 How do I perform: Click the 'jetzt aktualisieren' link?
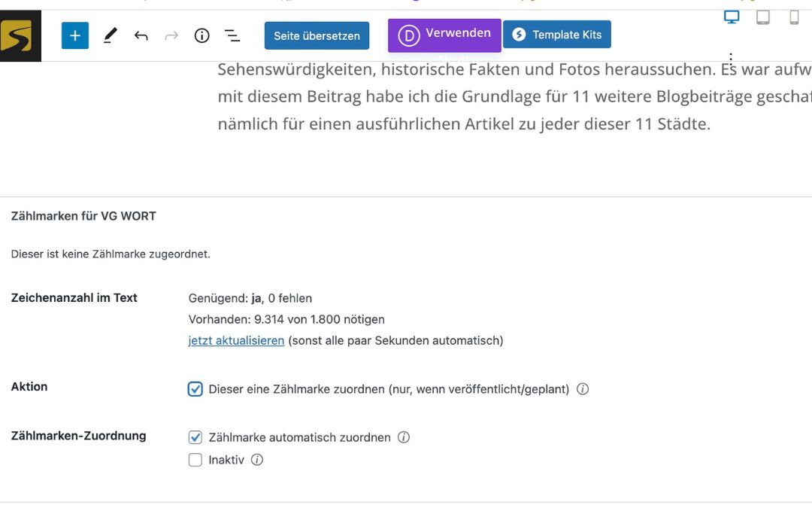[x=236, y=340]
